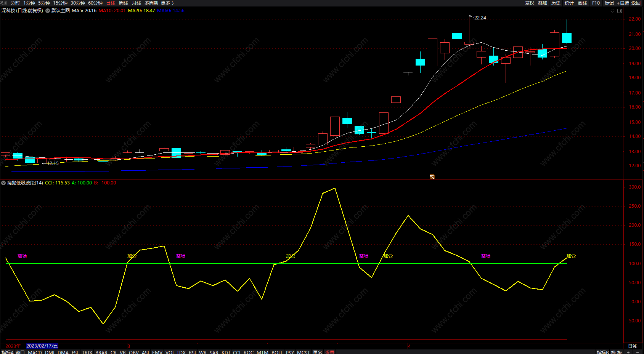644x354 pixels.
Task: Click the minus zoom-out icon at bottom right
Action: [637, 352]
